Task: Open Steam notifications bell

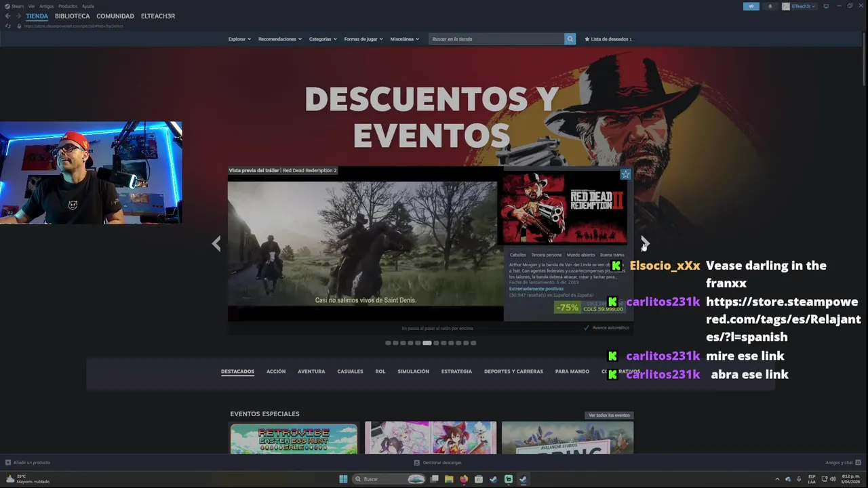Action: 770,6
